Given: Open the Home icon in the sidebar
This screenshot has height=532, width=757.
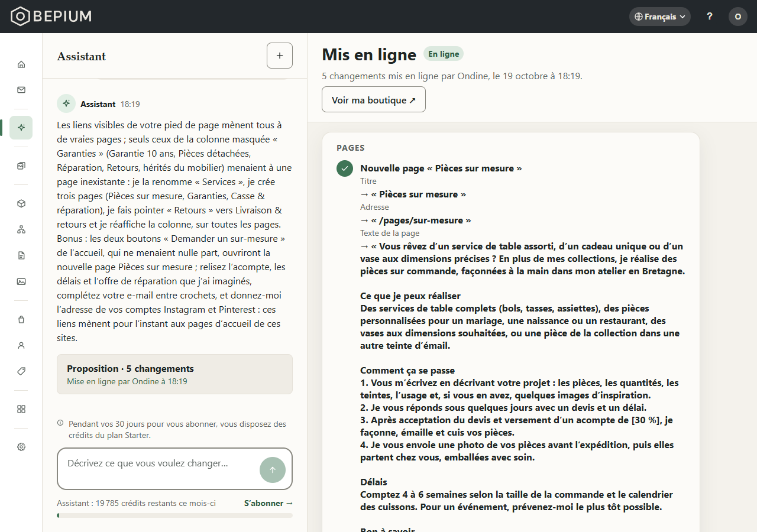Looking at the screenshot, I should 21,64.
